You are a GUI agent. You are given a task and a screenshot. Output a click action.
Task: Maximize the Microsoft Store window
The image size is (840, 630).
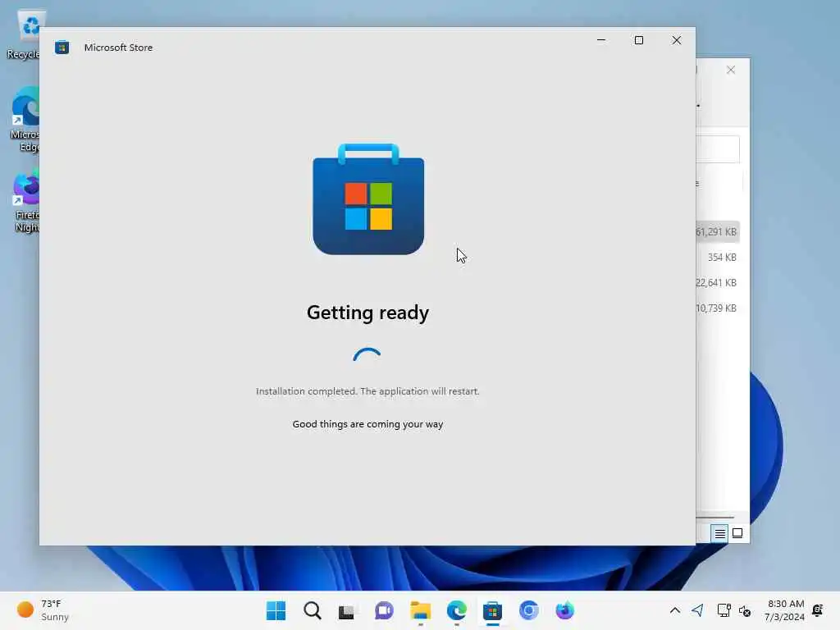pyautogui.click(x=638, y=40)
